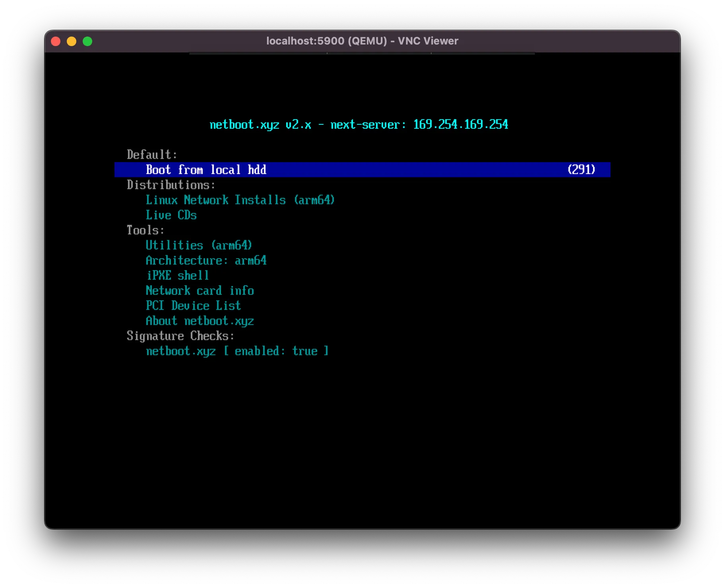The width and height of the screenshot is (725, 588).
Task: Maximize the VNC Viewer window
Action: click(87, 41)
